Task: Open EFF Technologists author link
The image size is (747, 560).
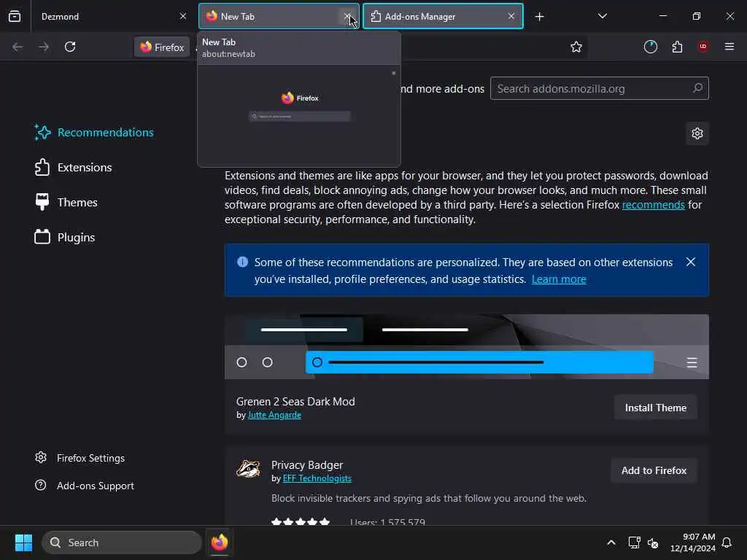Action: click(x=317, y=478)
